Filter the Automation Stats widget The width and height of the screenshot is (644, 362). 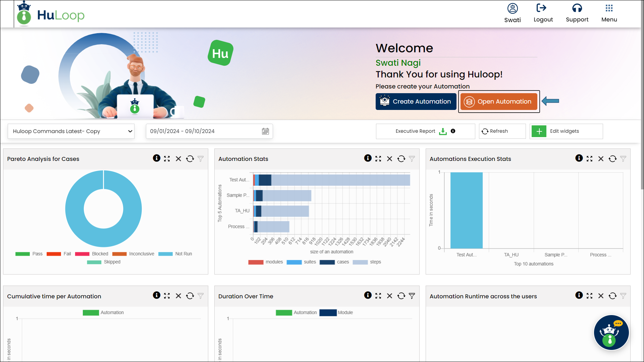[412, 159]
